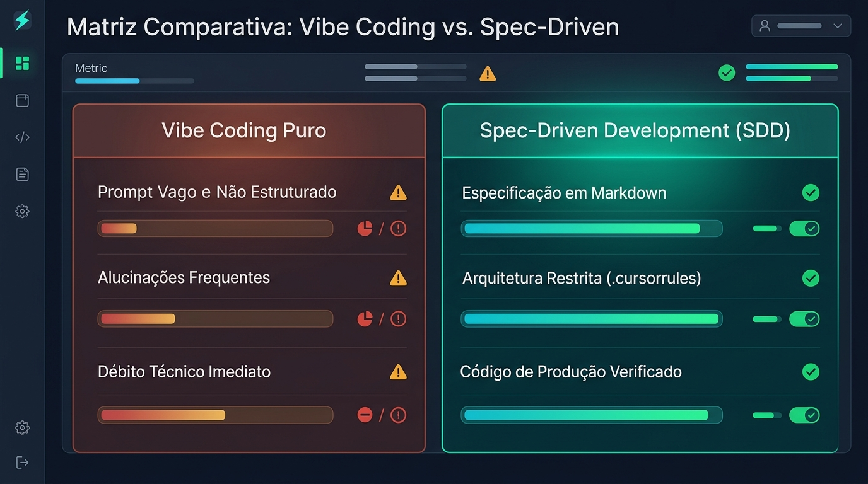
Task: Click green check beside Arquitetura Restrita (.cursorrules)
Action: [811, 278]
